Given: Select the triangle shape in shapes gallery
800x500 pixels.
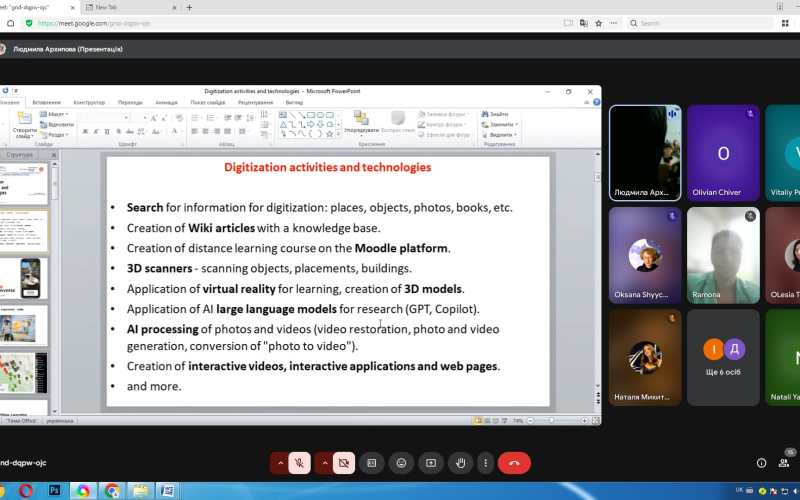Looking at the screenshot, I should pos(283,124).
